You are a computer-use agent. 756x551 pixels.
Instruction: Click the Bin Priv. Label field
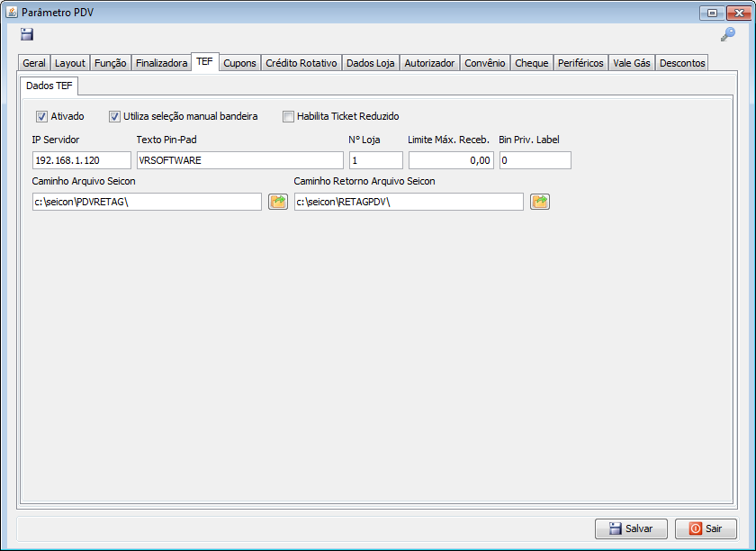tap(535, 160)
